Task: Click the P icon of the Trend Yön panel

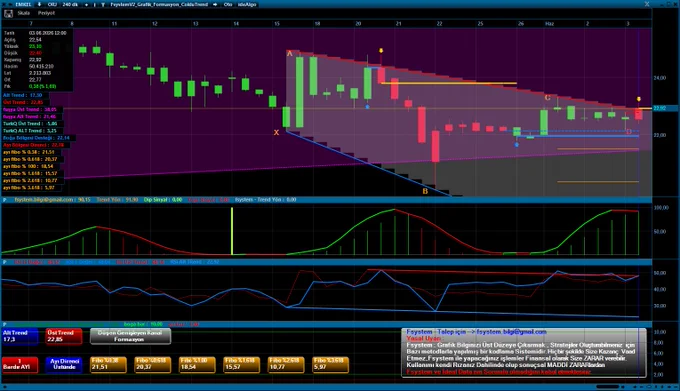Action: pyautogui.click(x=5, y=200)
